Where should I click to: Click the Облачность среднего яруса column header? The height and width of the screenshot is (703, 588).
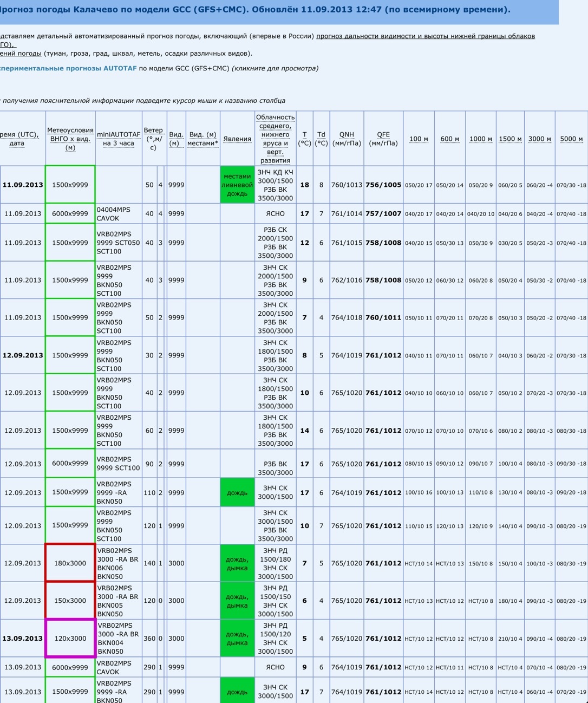275,139
